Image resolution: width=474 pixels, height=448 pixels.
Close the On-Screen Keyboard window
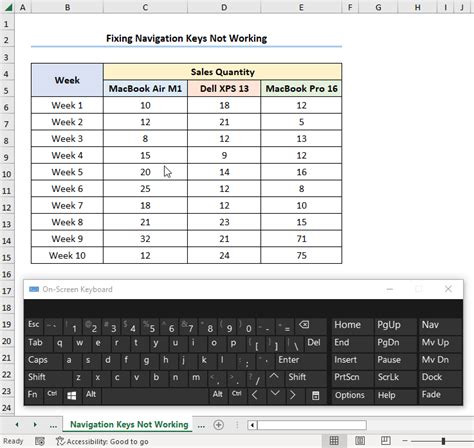(448, 289)
